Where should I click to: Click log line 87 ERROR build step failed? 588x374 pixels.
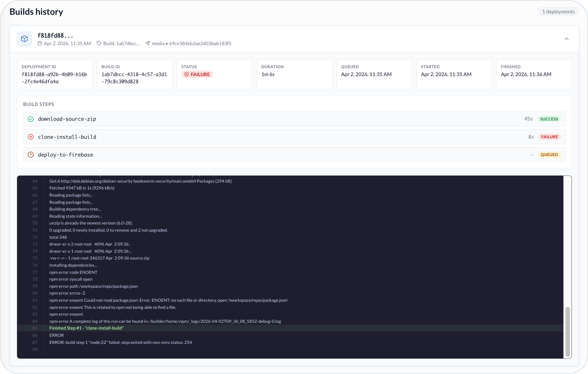121,342
